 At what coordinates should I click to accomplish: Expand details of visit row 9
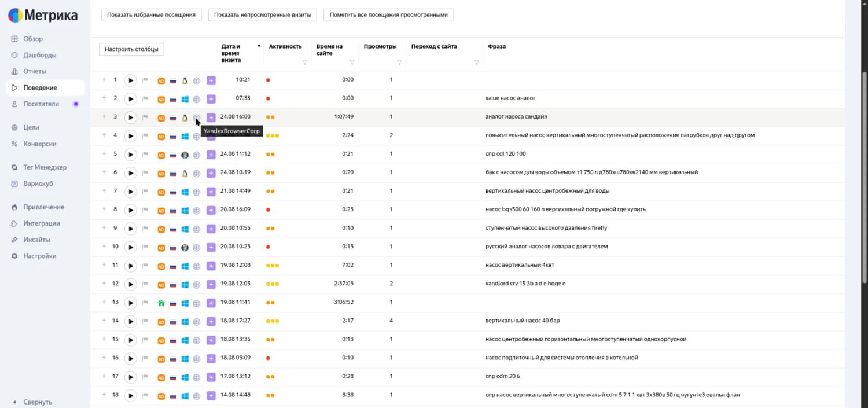pos(104,227)
